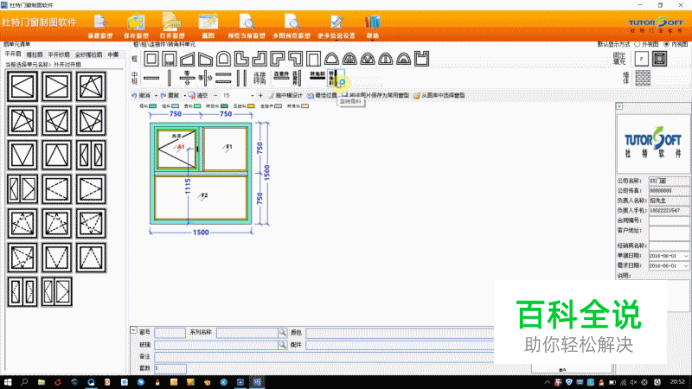Viewport: 692px width, 389px height.
Task: Click the yellow color legend swatch
Action: coord(251,106)
